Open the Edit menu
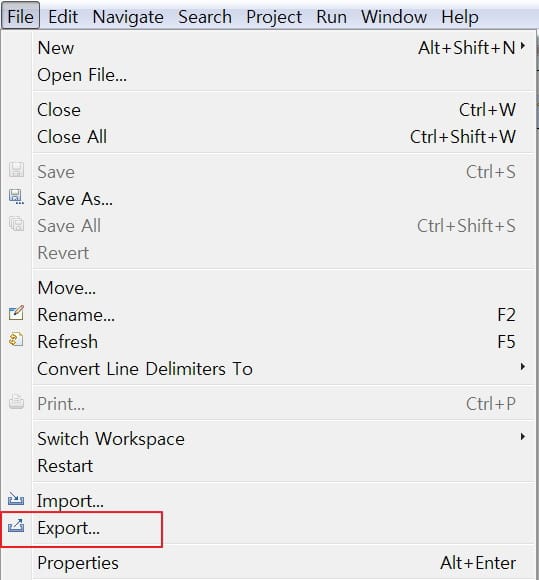The height and width of the screenshot is (580, 539). pos(63,17)
